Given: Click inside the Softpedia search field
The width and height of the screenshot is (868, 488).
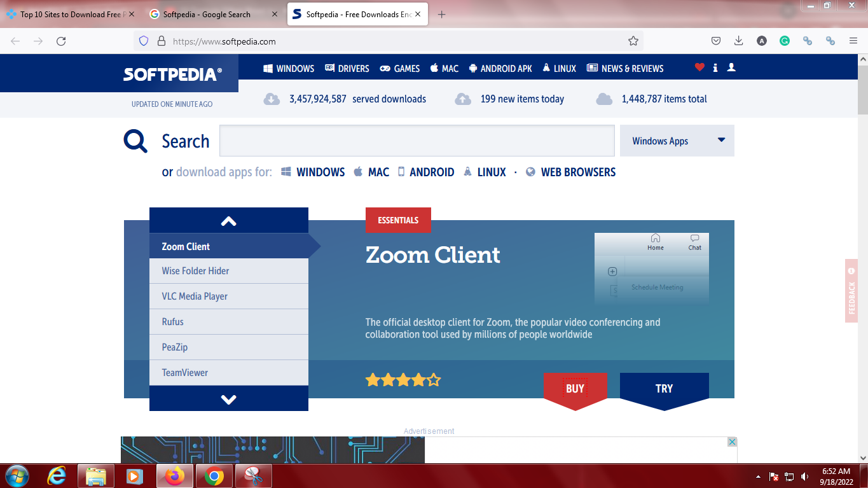Looking at the screenshot, I should click(417, 141).
